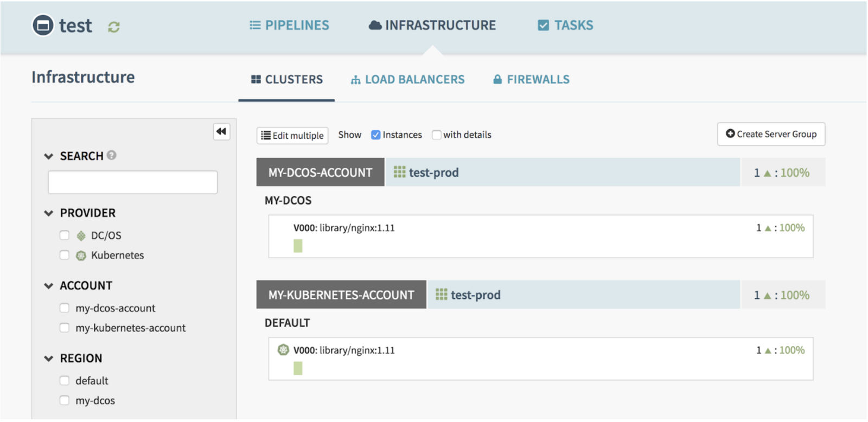Enable the with details checkbox
Viewport: 868px width, 422px height.
click(436, 135)
